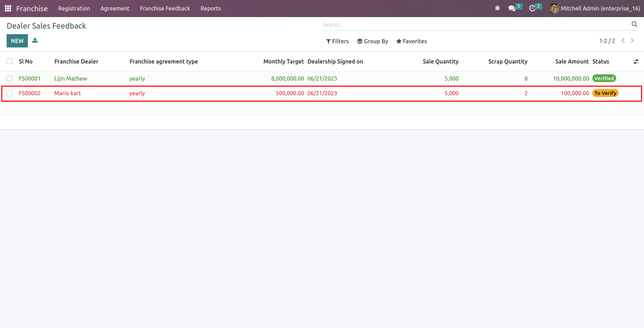This screenshot has height=328, width=644.
Task: Open the Favorites dropdown
Action: pyautogui.click(x=411, y=41)
